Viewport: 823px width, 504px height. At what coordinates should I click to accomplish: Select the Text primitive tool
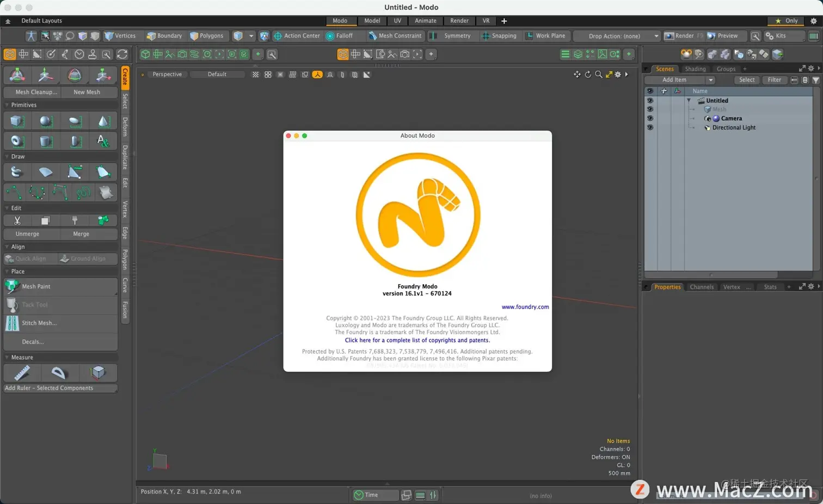pos(103,141)
